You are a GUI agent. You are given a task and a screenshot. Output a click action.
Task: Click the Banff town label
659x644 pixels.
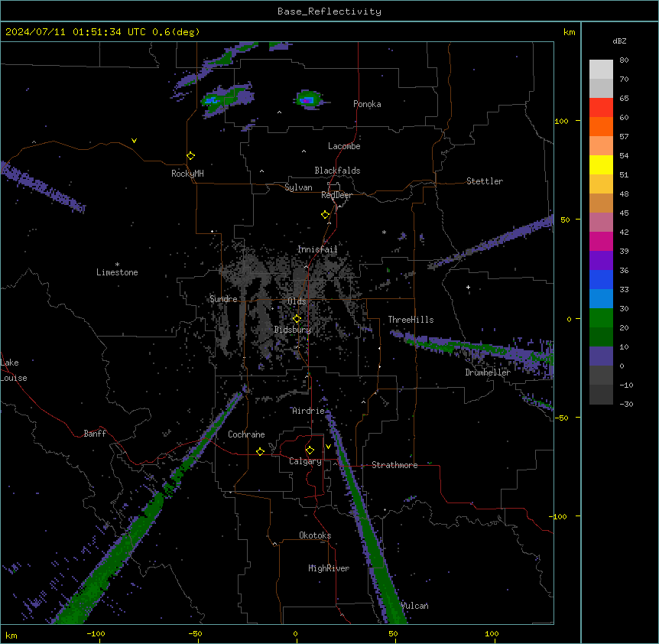(x=95, y=434)
